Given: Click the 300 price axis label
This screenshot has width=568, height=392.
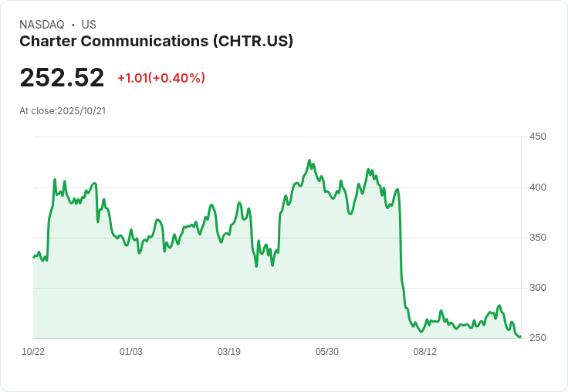Looking at the screenshot, I should 538,288.
